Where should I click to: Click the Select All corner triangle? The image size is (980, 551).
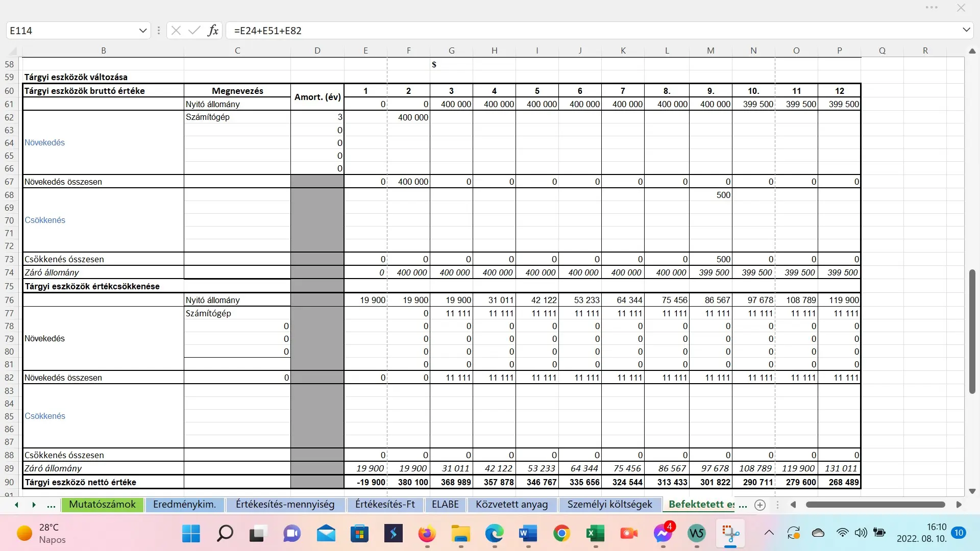[x=13, y=51]
